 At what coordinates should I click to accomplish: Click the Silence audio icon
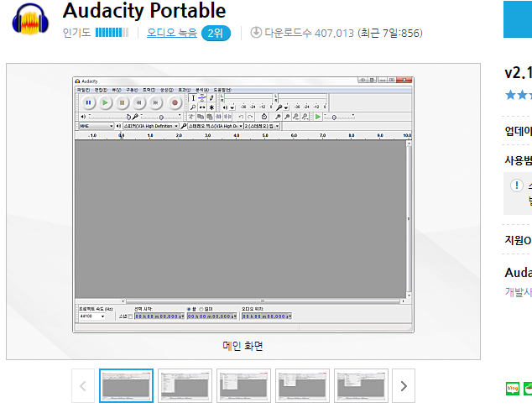[227, 117]
